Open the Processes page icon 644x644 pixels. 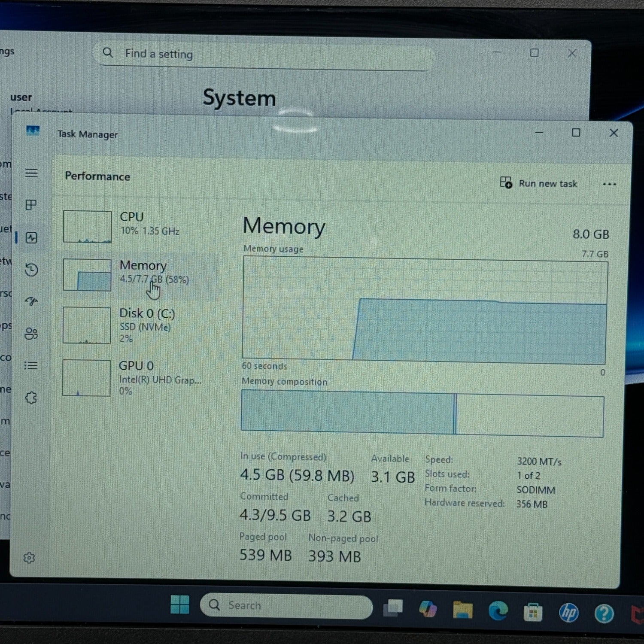point(31,205)
